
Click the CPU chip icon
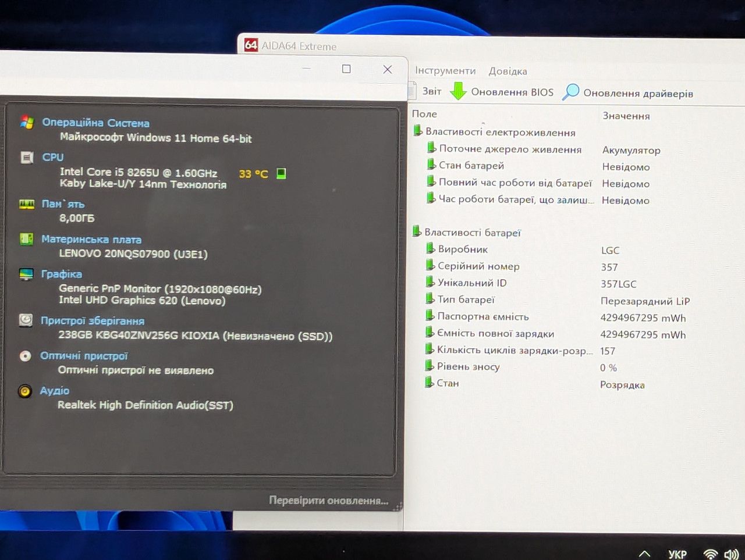[27, 157]
